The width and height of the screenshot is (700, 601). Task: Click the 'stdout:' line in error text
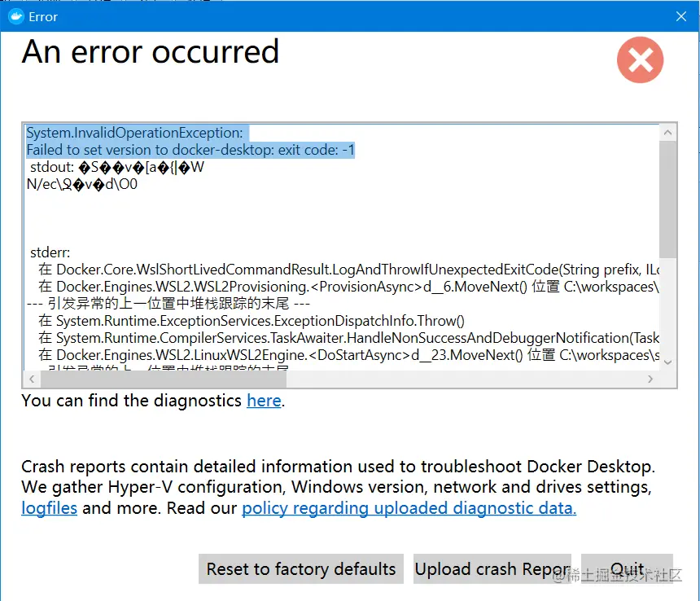pos(117,167)
